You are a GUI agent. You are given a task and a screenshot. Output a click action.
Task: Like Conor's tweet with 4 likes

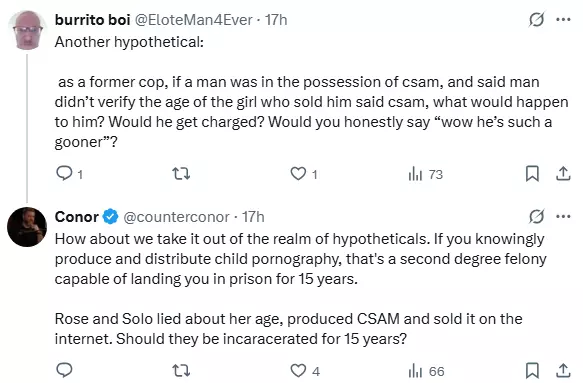click(298, 370)
